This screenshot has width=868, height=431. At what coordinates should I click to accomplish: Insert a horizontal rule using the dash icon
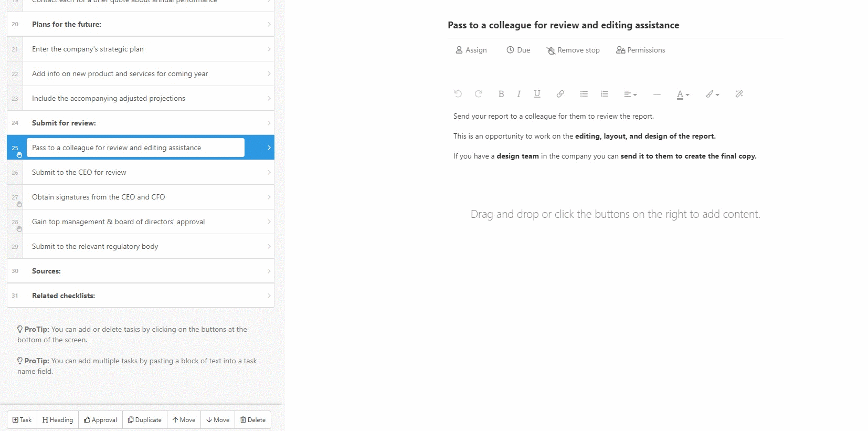(657, 94)
